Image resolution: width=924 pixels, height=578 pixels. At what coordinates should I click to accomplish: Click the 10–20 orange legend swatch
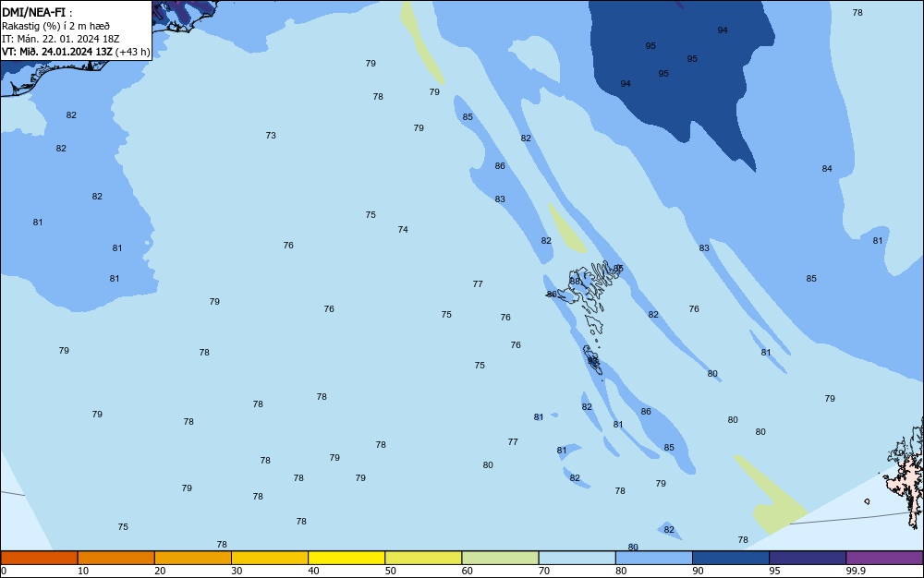tap(116, 558)
